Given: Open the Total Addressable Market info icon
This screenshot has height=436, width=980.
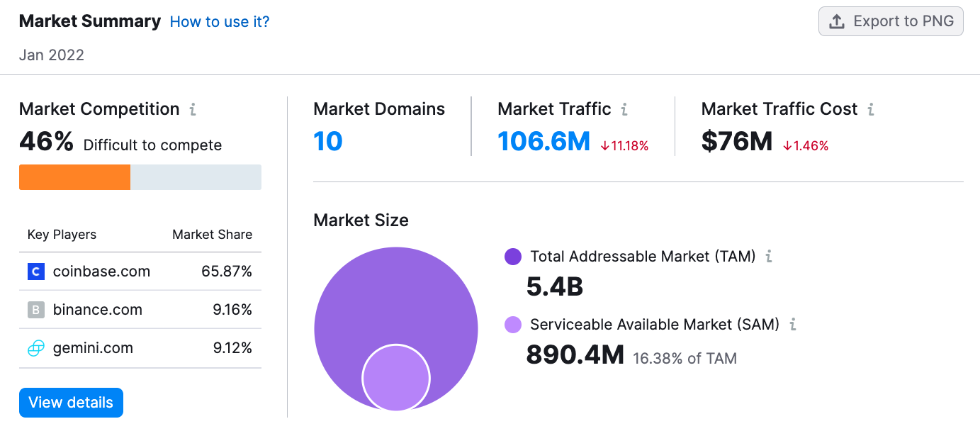Looking at the screenshot, I should click(x=770, y=257).
